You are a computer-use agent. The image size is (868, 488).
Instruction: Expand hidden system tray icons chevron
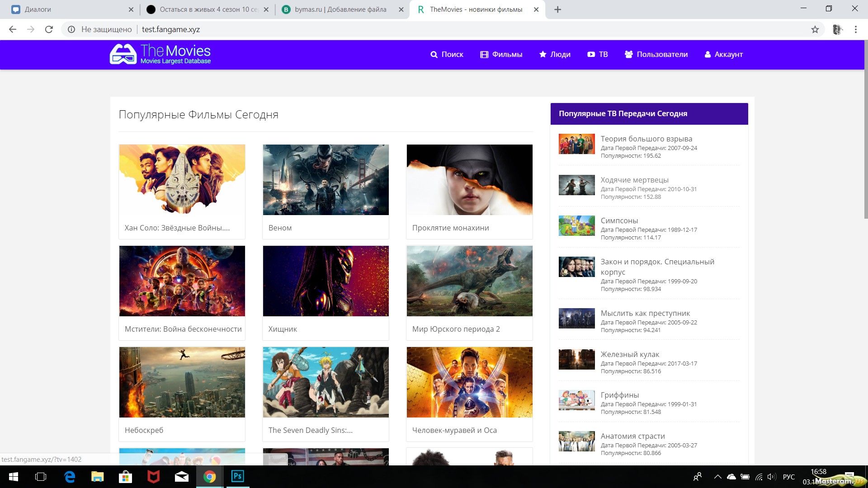pos(717,477)
